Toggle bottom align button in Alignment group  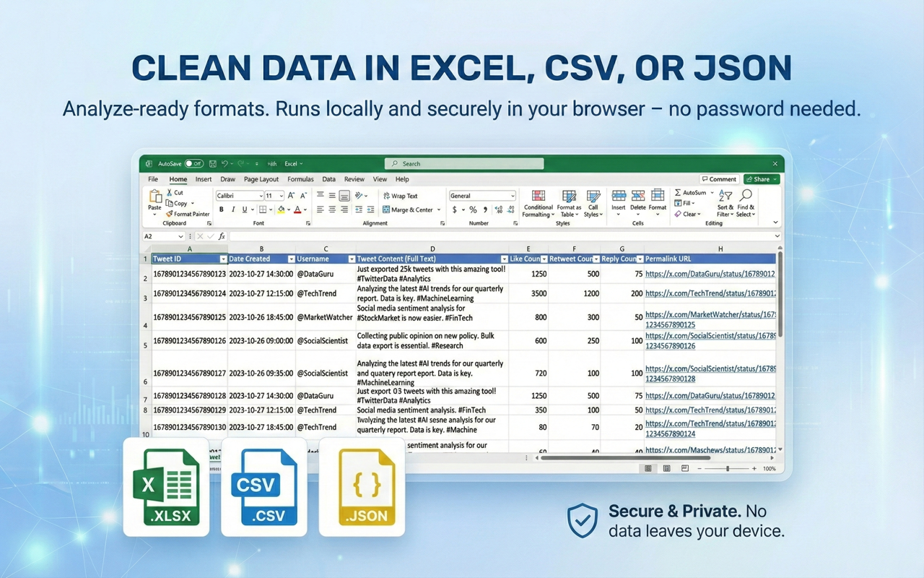(344, 196)
